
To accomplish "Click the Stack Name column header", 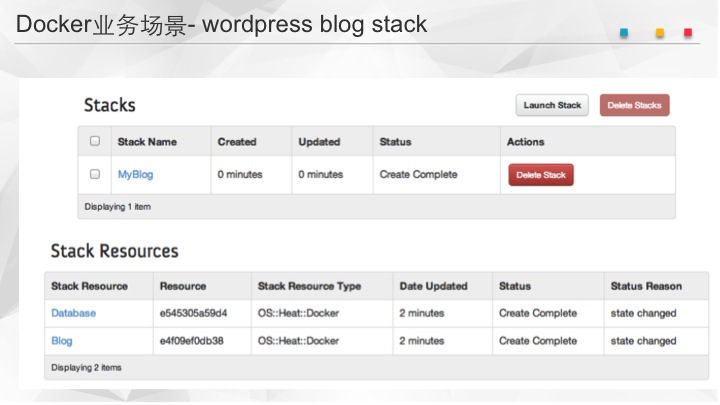I will pos(147,142).
